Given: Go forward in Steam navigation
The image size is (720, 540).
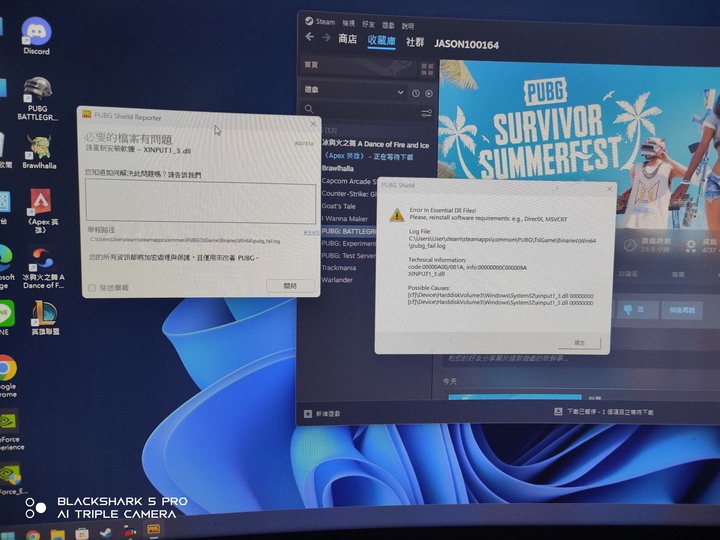Looking at the screenshot, I should [x=326, y=38].
